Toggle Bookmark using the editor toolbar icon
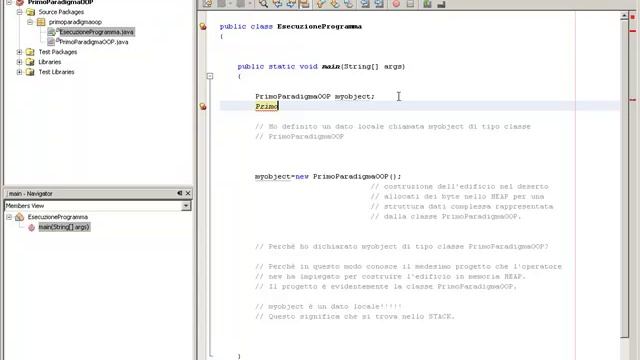This screenshot has width=640, height=360. pos(348,4)
